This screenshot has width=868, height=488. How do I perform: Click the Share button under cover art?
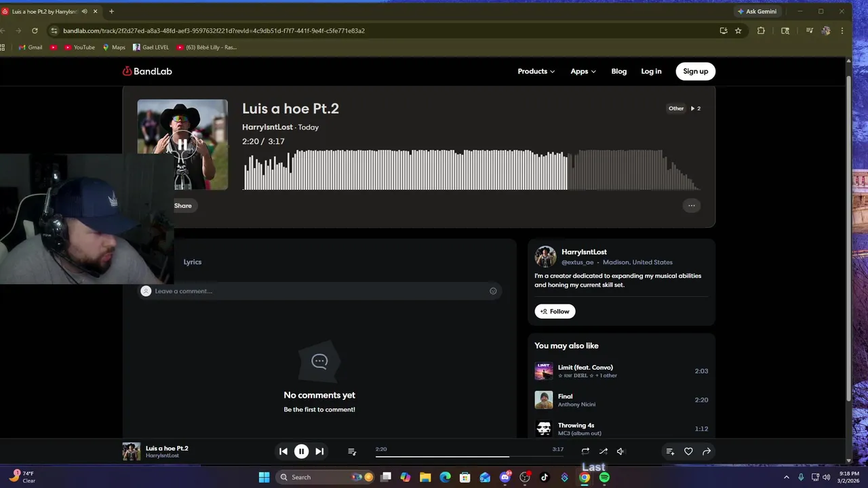coord(182,205)
